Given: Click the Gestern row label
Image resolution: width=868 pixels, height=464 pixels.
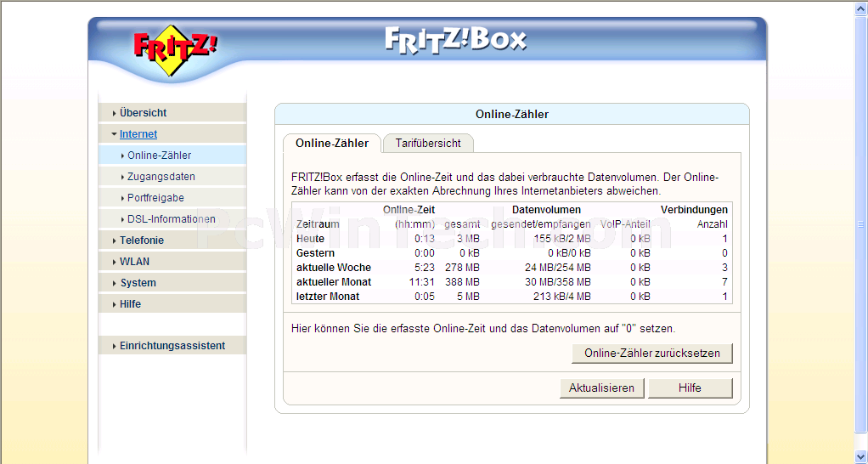Looking at the screenshot, I should [316, 253].
